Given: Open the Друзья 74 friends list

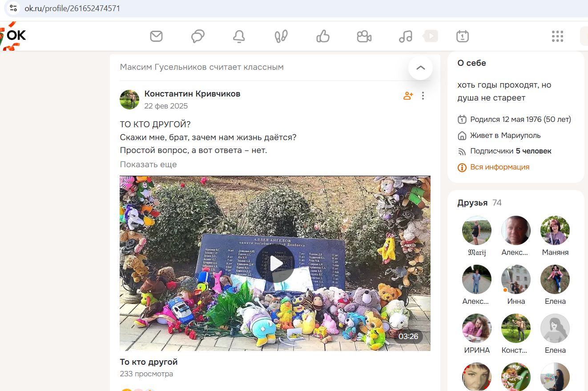Looking at the screenshot, I should pyautogui.click(x=479, y=203).
